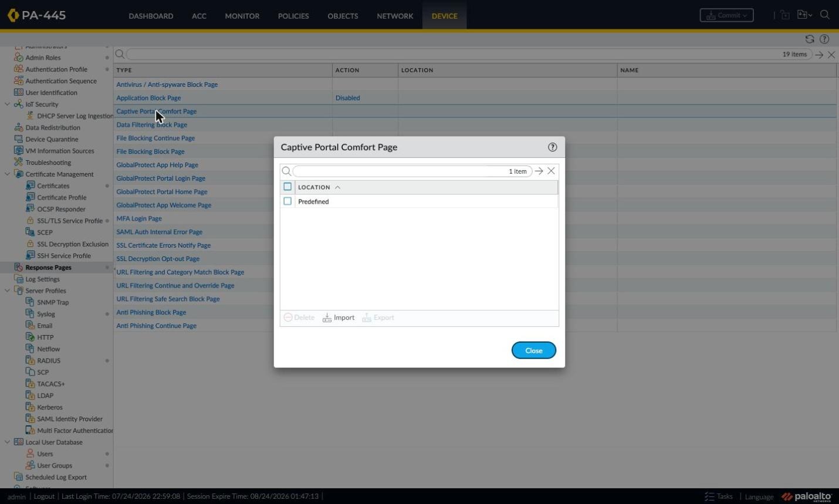This screenshot has width=839, height=504.
Task: Switch to the POLICIES tab
Action: [x=293, y=16]
